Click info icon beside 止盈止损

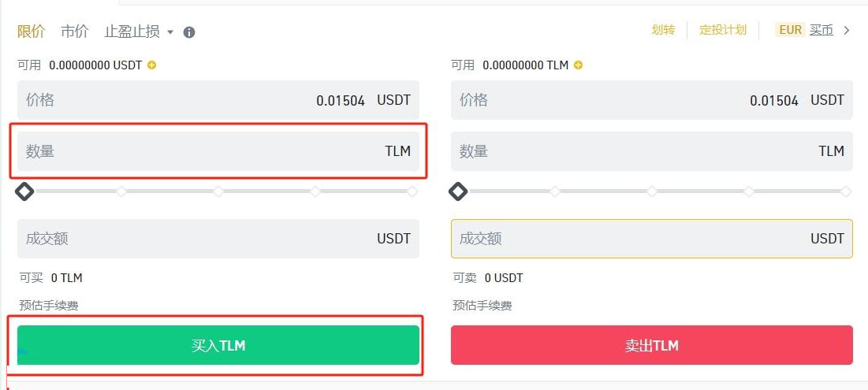pyautogui.click(x=189, y=32)
